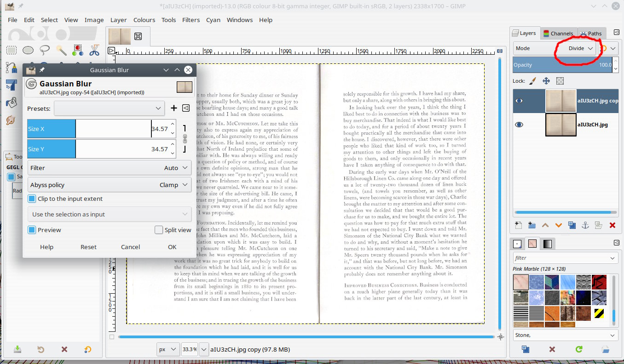Switch to the Channels tab
Screen dimensions: 624x364
(558, 34)
